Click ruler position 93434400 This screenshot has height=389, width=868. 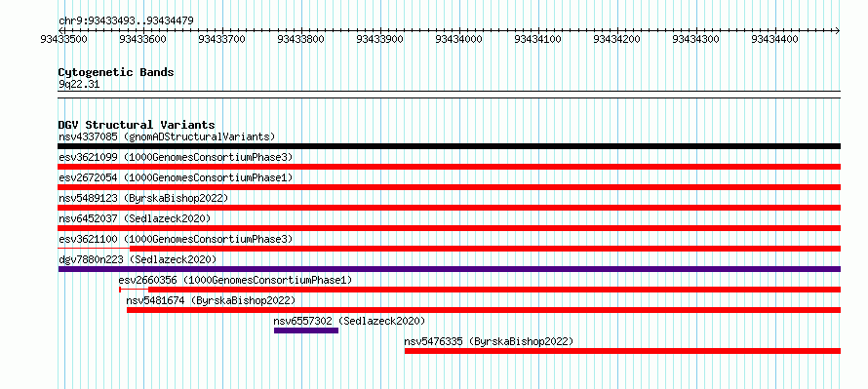point(775,39)
